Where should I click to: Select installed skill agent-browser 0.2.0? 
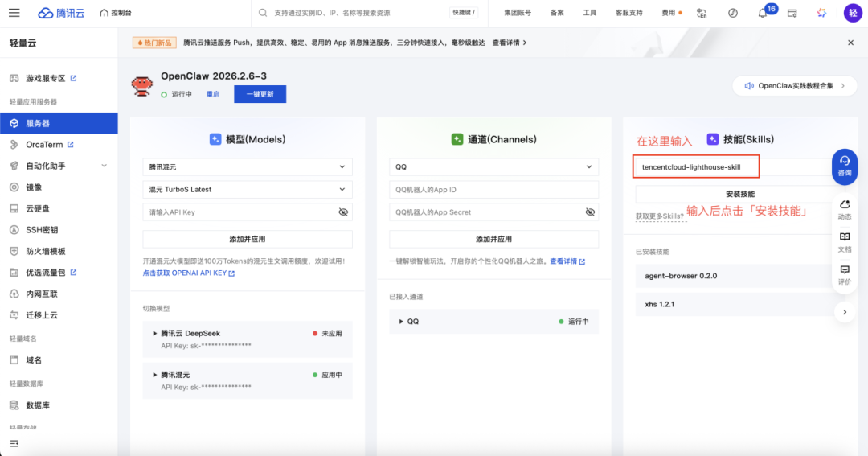(740, 275)
